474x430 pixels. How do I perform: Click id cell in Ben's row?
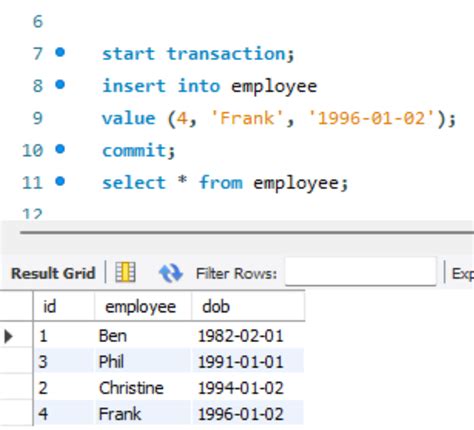(x=64, y=336)
